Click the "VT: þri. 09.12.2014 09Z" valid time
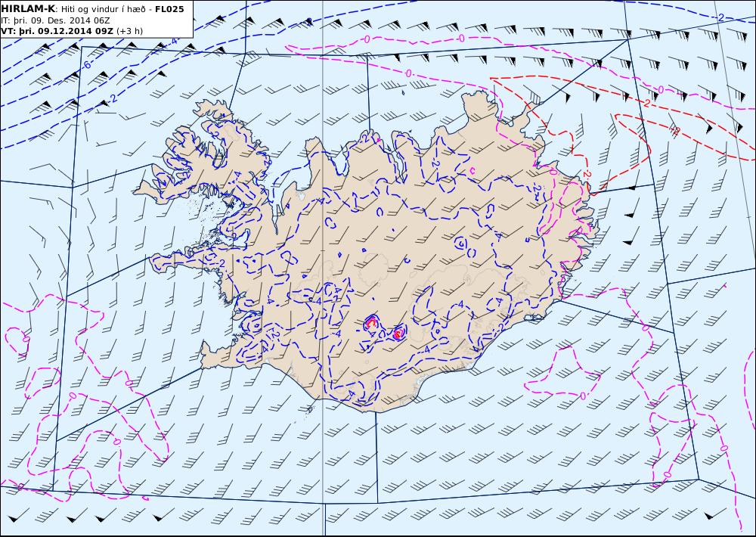Screen dimensions: 756x537 tap(57, 31)
